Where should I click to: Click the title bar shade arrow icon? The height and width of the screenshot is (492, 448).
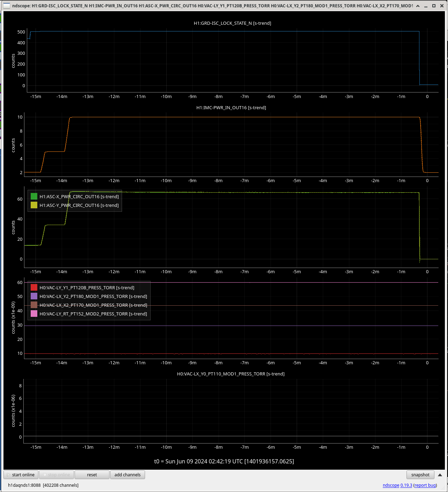point(418,6)
